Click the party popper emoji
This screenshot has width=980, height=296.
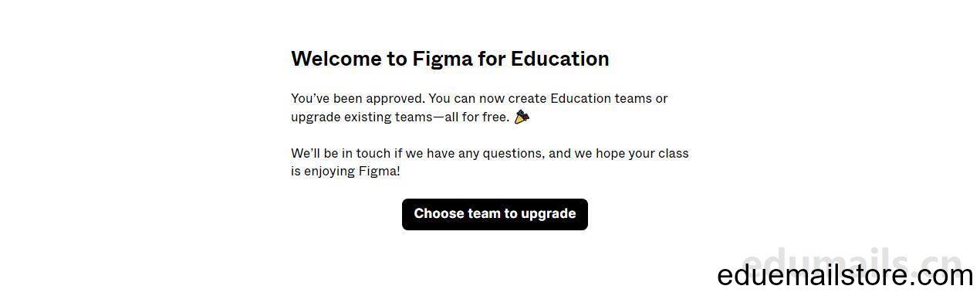[522, 117]
